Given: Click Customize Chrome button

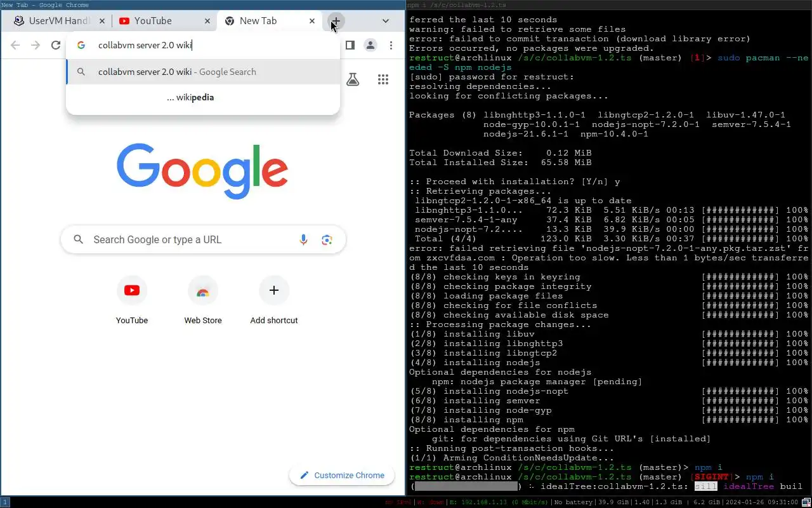Looking at the screenshot, I should (341, 475).
